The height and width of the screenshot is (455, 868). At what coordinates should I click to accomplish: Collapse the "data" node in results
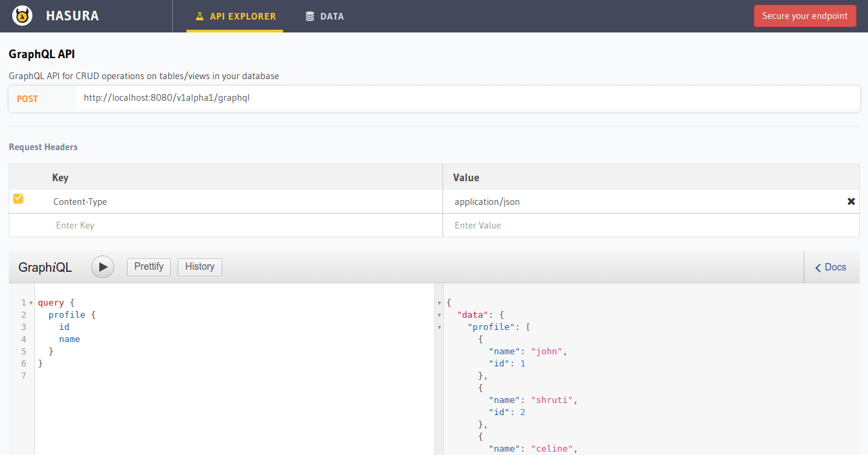[x=440, y=315]
